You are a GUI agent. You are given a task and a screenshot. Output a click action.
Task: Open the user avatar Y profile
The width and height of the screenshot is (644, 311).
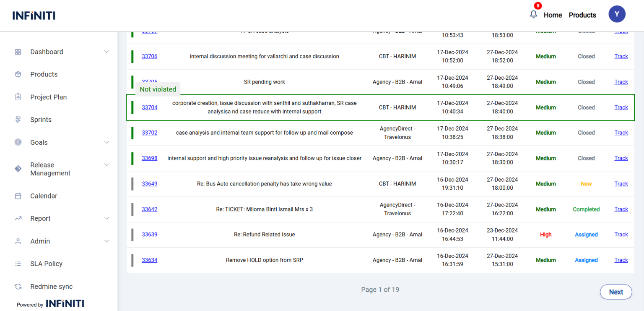point(617,14)
